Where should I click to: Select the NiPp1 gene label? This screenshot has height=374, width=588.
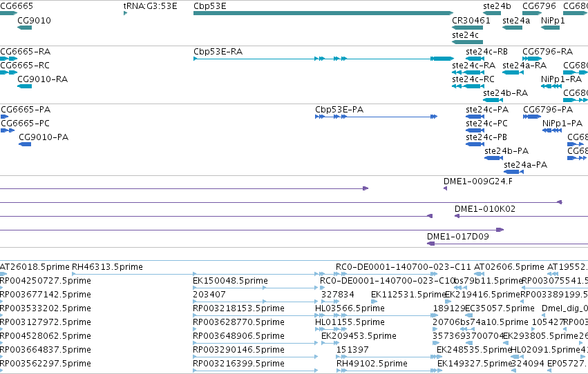(x=553, y=20)
